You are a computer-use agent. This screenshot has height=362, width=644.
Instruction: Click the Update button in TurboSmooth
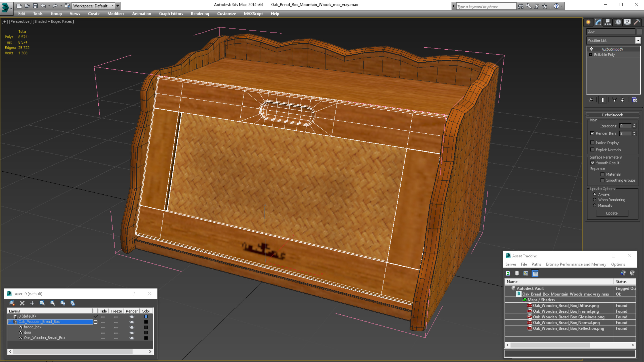coord(612,213)
